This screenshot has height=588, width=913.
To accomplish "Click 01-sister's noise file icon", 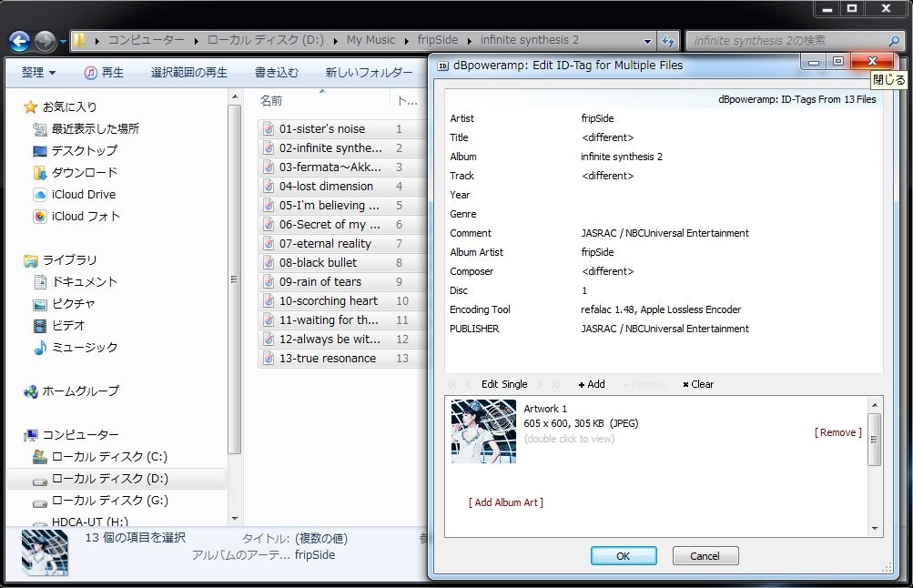I will click(x=269, y=129).
